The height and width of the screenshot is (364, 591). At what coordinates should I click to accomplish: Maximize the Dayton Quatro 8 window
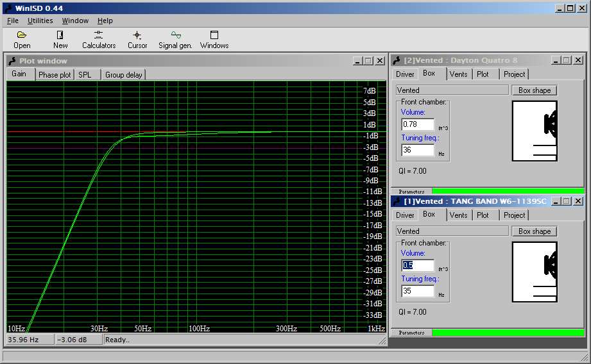click(x=567, y=60)
